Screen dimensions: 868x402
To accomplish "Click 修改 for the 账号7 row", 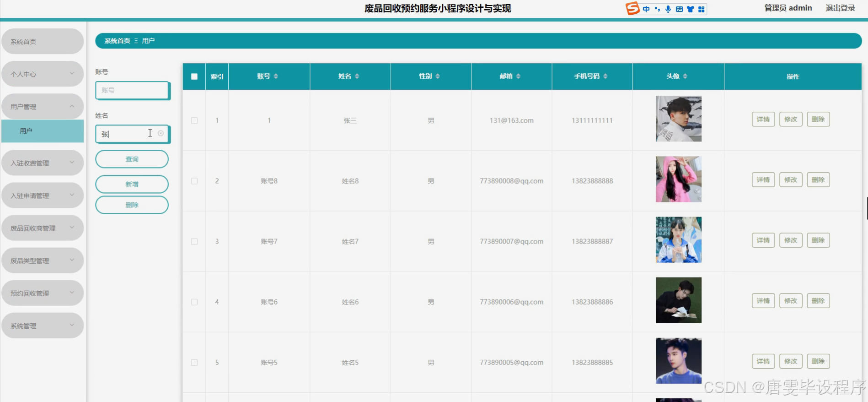I will (x=791, y=240).
